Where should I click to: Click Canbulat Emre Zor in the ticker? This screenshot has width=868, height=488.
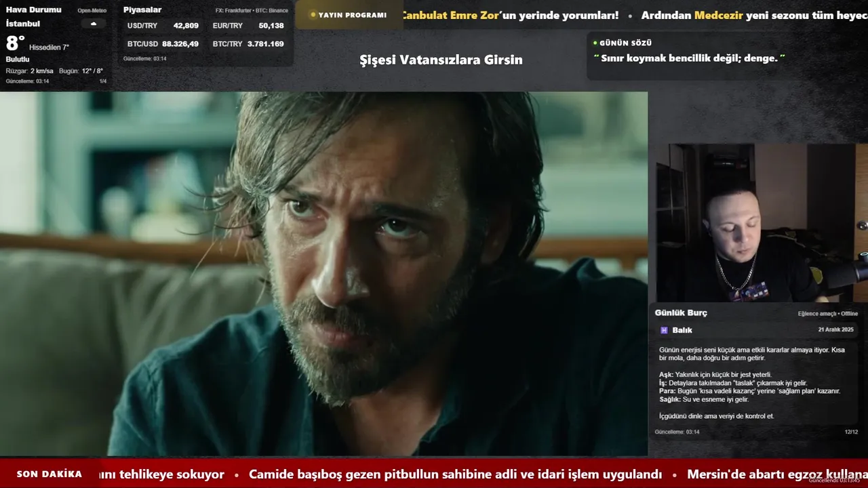[x=450, y=15]
